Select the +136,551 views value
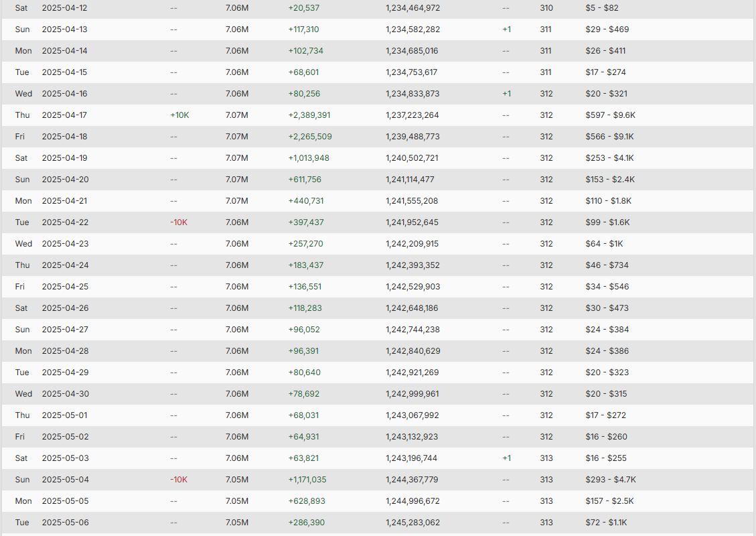Screen dimensions: 756x536 click(305, 287)
